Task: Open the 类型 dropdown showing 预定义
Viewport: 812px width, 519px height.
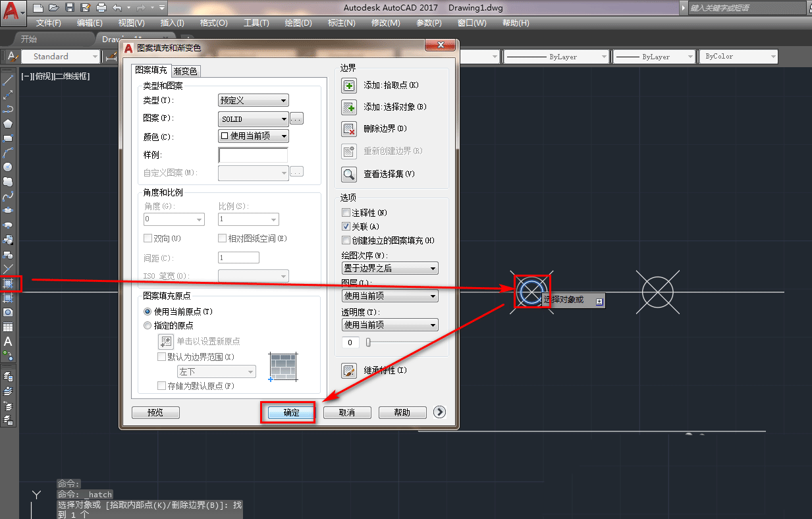Action: point(253,100)
